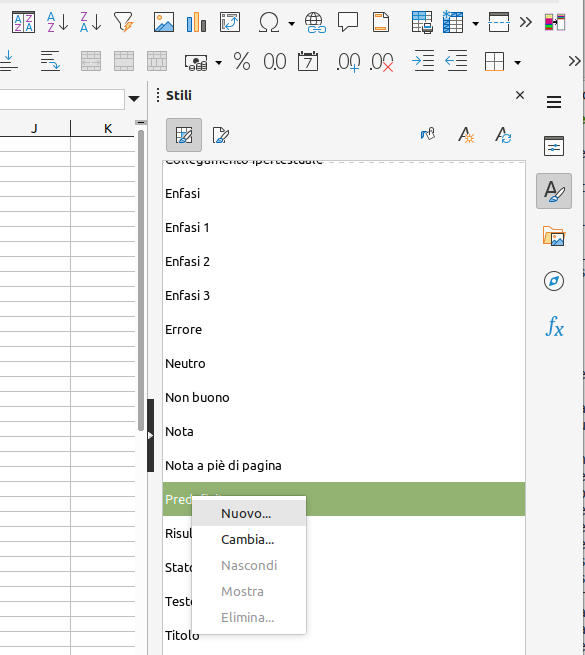Open the Sort dialog icon
The width and height of the screenshot is (585, 655).
(23, 22)
